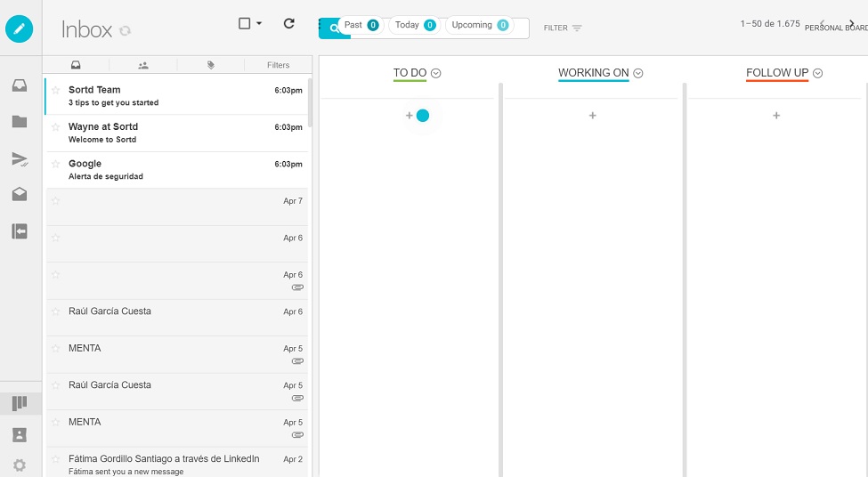Tick the select-all checkbox in the toolbar

(x=245, y=24)
